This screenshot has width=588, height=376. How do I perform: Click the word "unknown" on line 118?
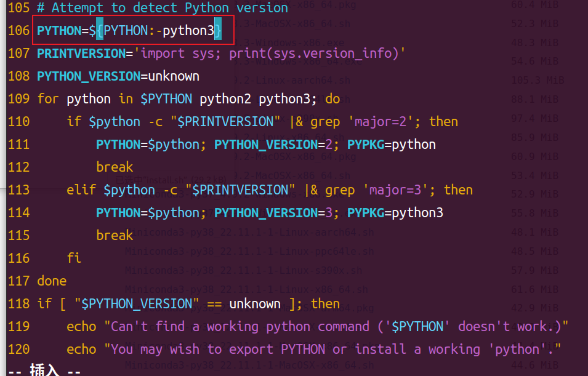pos(255,303)
